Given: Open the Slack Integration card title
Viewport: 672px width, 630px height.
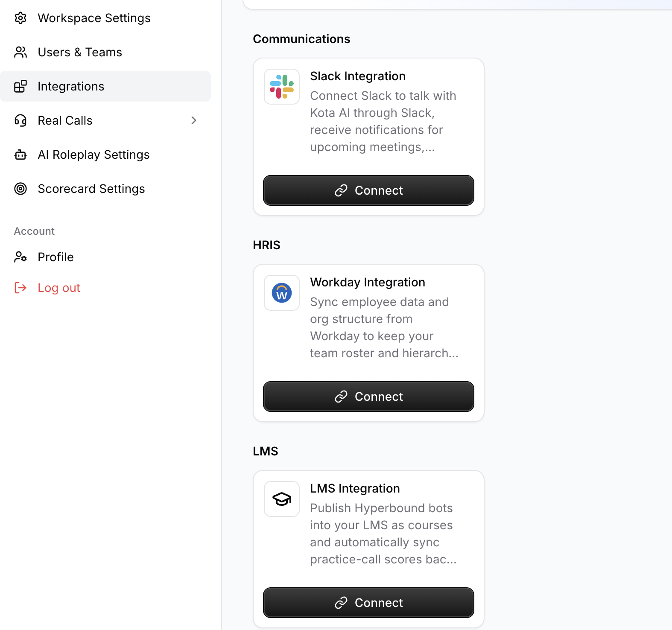Looking at the screenshot, I should [x=358, y=76].
